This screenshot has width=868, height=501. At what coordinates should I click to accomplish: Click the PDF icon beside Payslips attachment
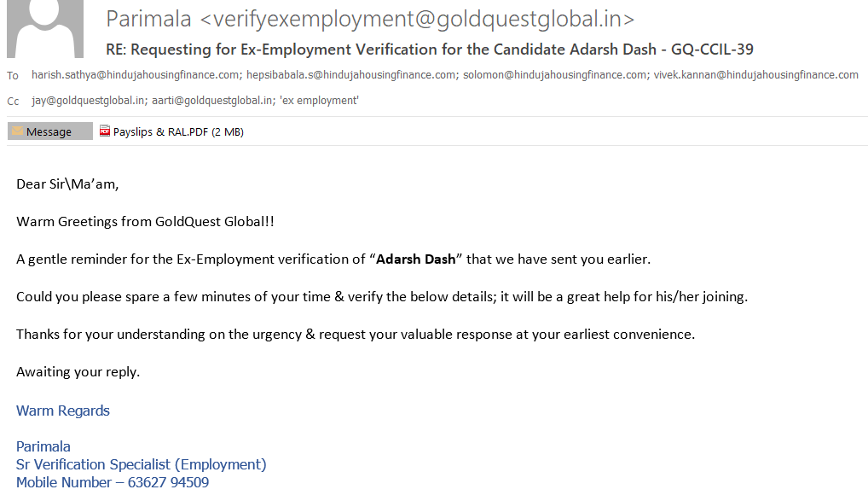tap(105, 131)
